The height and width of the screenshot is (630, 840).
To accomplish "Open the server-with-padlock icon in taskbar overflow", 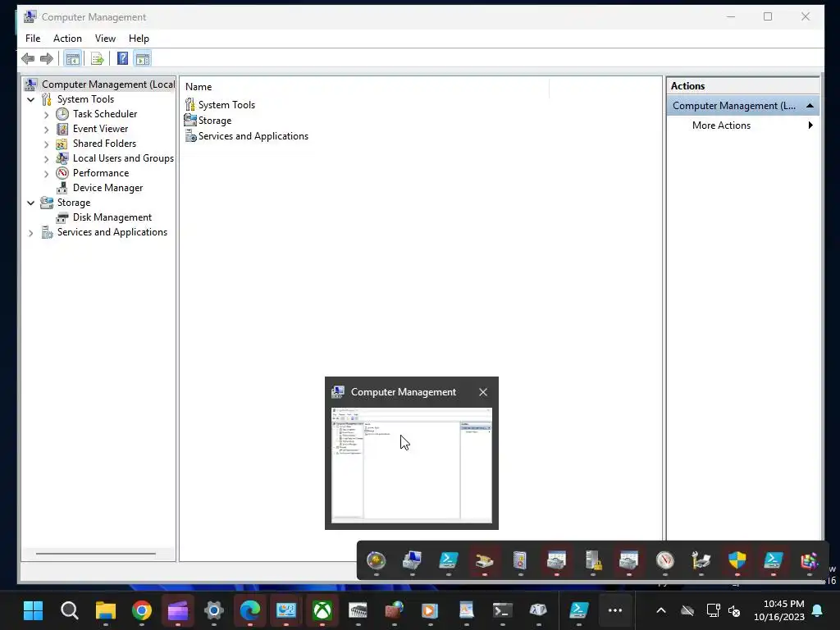I will [593, 560].
